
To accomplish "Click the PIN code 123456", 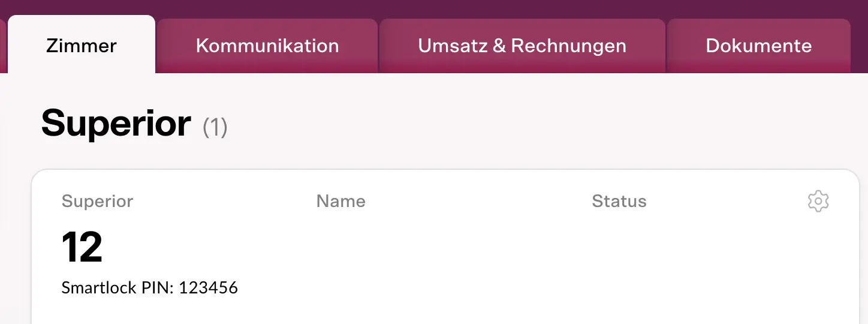I will pyautogui.click(x=209, y=288).
